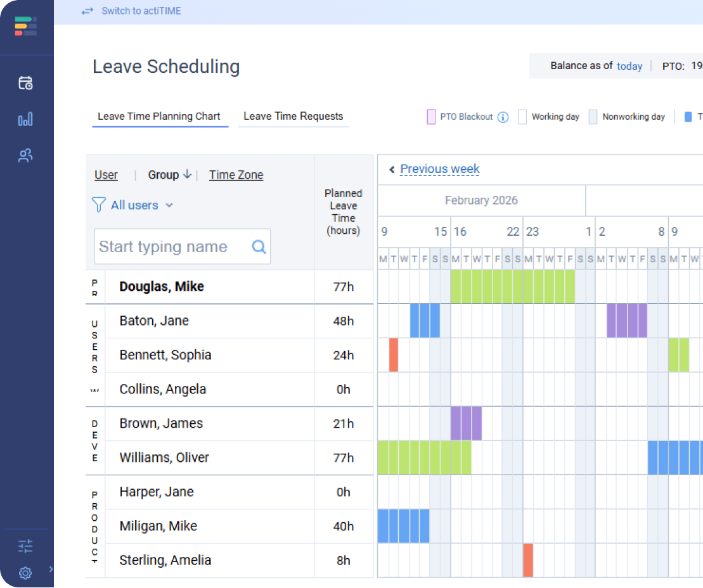703x588 pixels.
Task: Click the Start typing name search field
Action: (x=171, y=247)
